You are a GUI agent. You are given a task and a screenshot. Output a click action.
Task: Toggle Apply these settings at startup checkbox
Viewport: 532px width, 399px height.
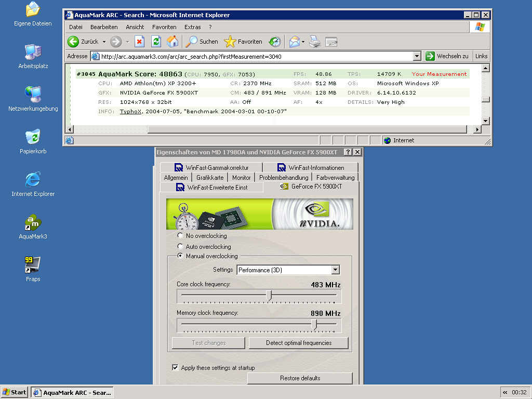(175, 367)
